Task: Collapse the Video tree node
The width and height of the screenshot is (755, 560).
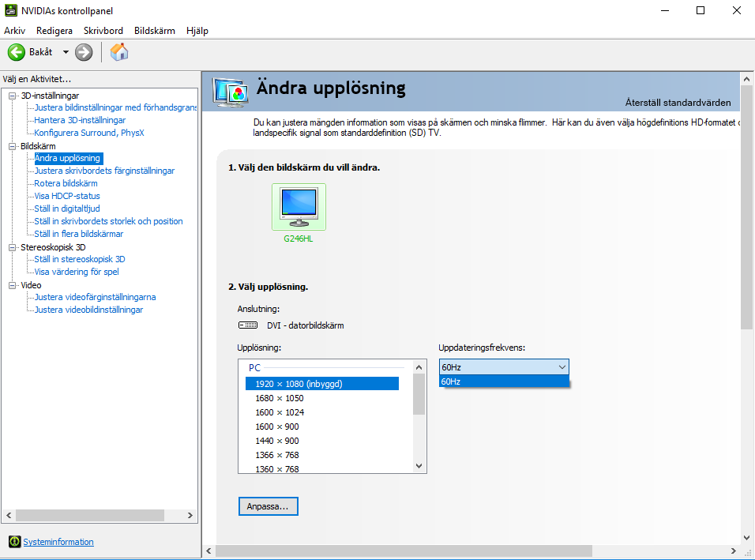Action: click(13, 286)
